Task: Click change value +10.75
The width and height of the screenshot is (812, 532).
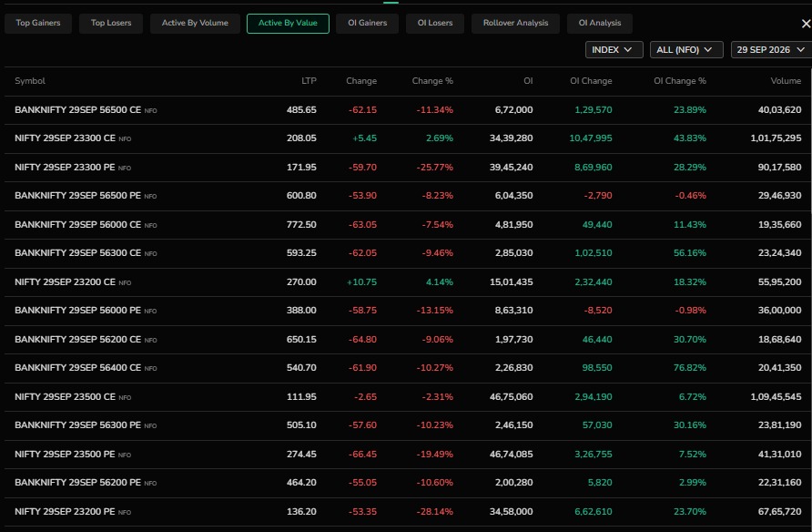Action: pyautogui.click(x=361, y=282)
